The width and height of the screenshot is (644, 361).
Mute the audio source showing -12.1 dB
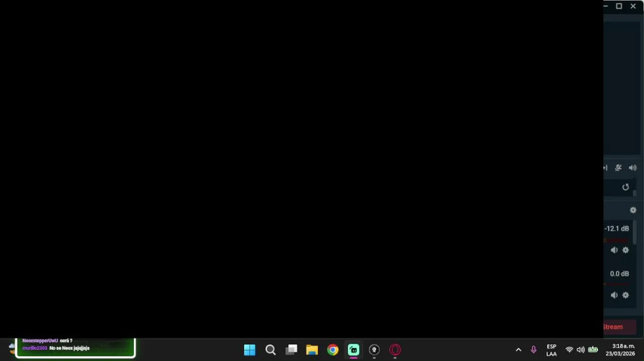(614, 250)
